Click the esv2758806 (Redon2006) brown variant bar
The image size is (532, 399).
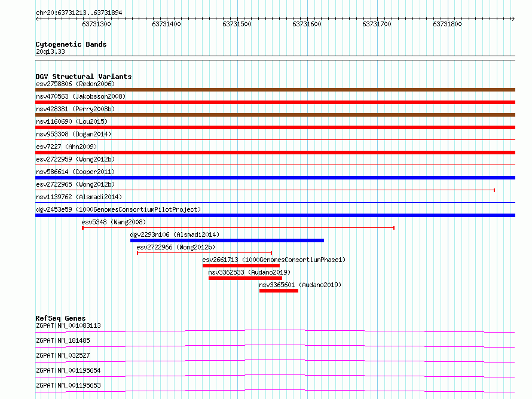pyautogui.click(x=275, y=90)
